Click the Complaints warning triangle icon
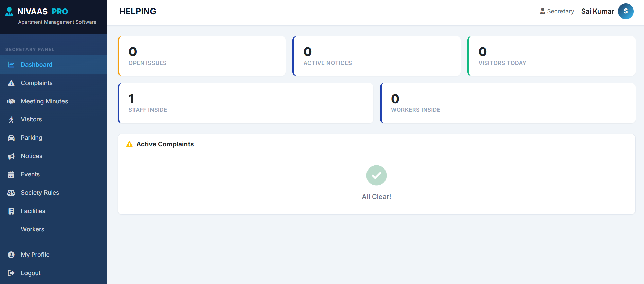 [x=11, y=83]
